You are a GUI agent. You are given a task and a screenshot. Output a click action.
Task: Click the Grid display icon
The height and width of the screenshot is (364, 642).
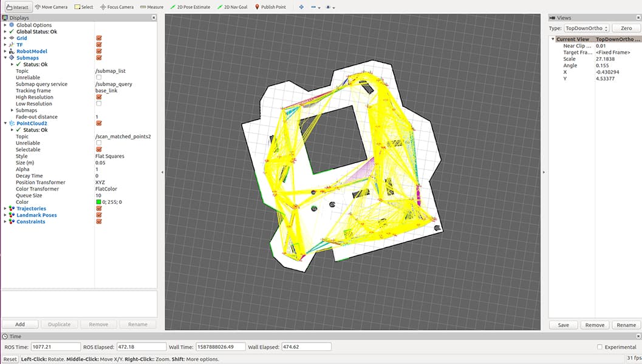point(12,38)
